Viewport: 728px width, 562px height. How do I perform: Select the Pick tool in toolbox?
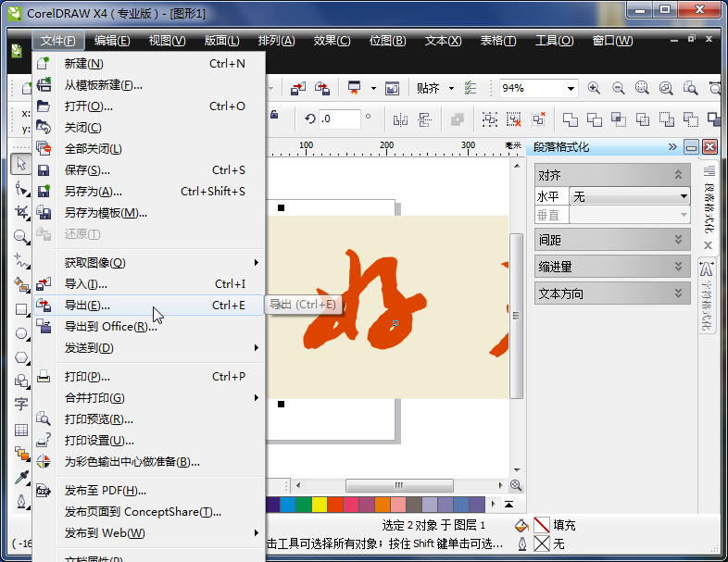[21, 164]
